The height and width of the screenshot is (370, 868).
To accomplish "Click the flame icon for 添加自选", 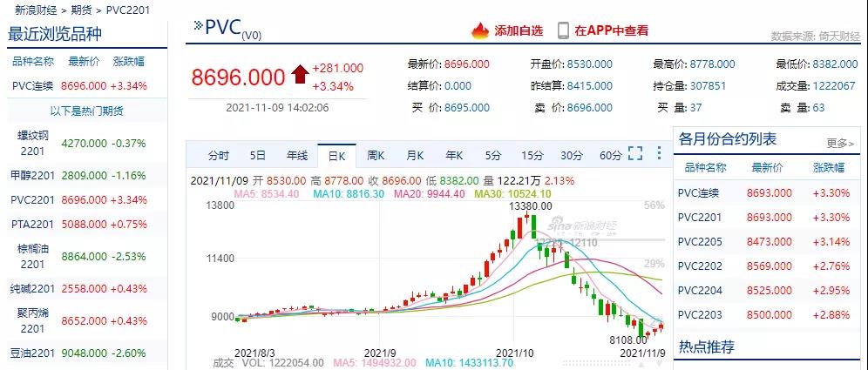I will point(480,31).
